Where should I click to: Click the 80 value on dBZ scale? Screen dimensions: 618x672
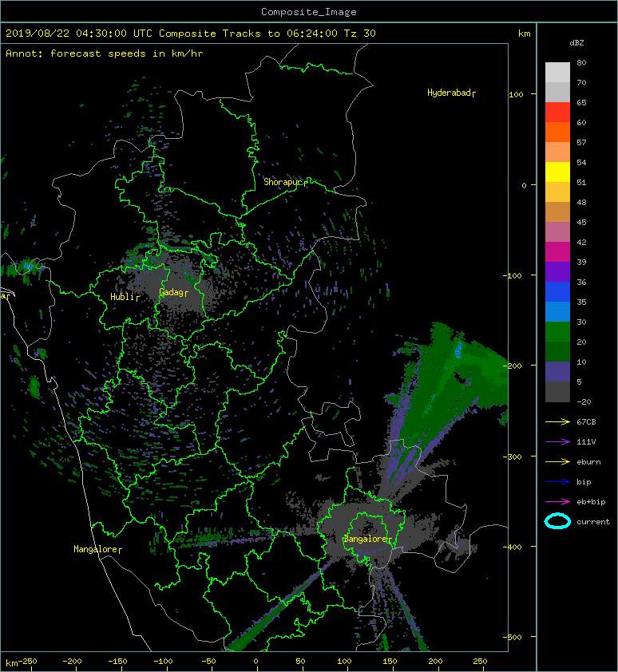pos(581,62)
